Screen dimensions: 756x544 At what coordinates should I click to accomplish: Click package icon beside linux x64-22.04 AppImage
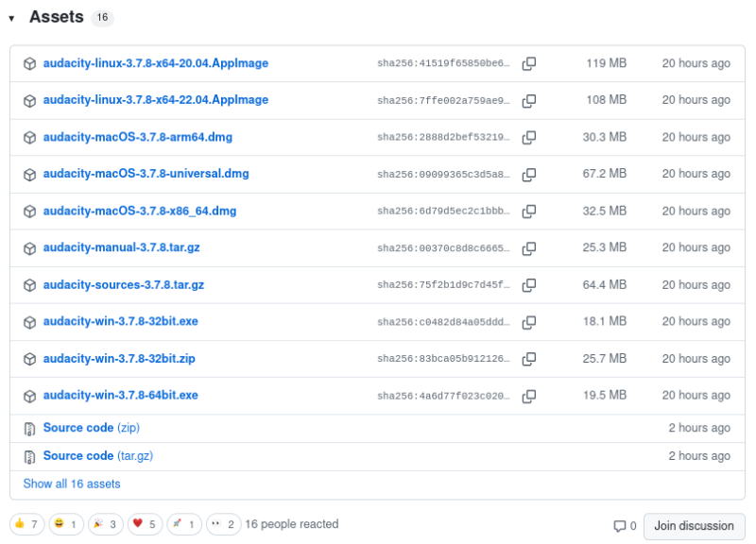pyautogui.click(x=30, y=101)
